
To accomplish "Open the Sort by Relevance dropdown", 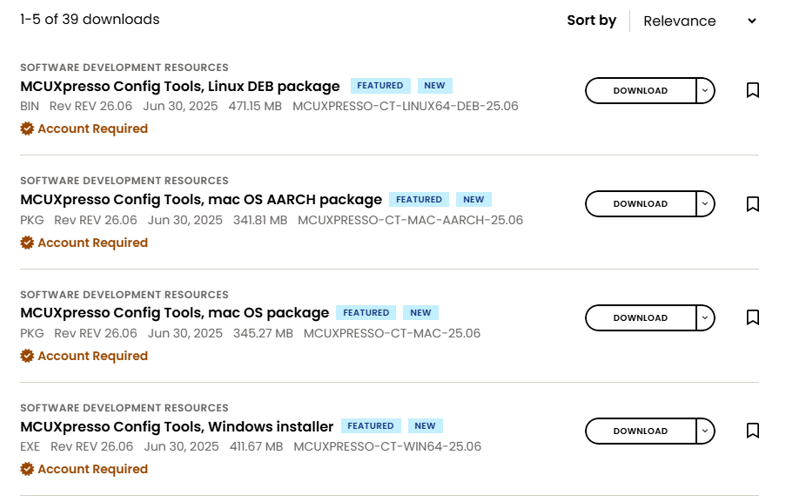I will (x=699, y=21).
